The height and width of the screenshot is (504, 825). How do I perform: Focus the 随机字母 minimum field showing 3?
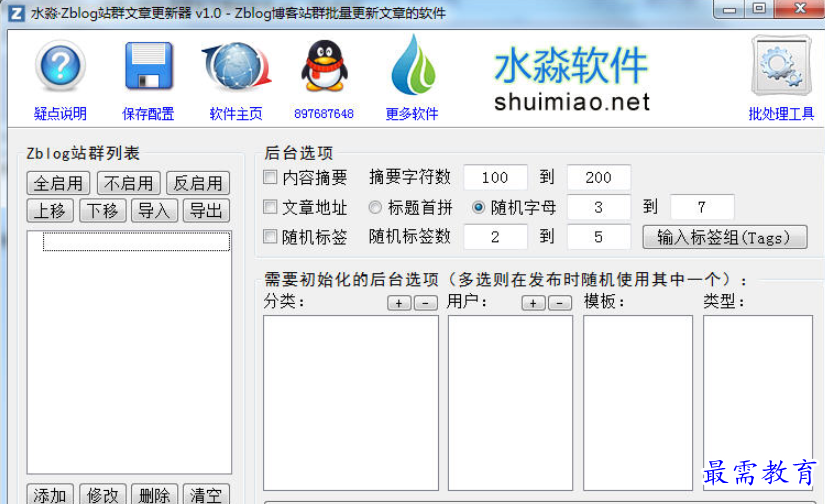coord(599,207)
